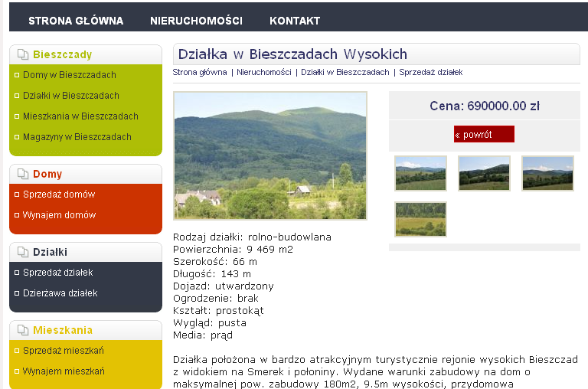
Task: Open the Mieszkania category heading
Action: [63, 330]
